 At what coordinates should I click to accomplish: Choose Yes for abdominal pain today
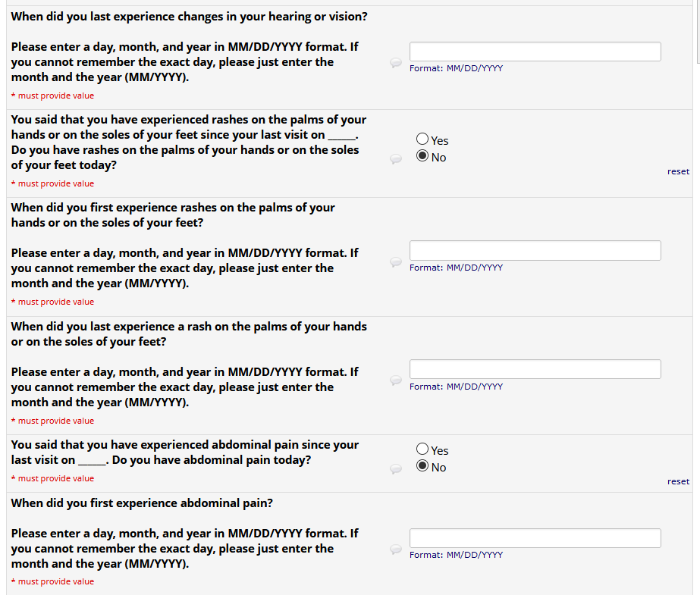click(422, 449)
